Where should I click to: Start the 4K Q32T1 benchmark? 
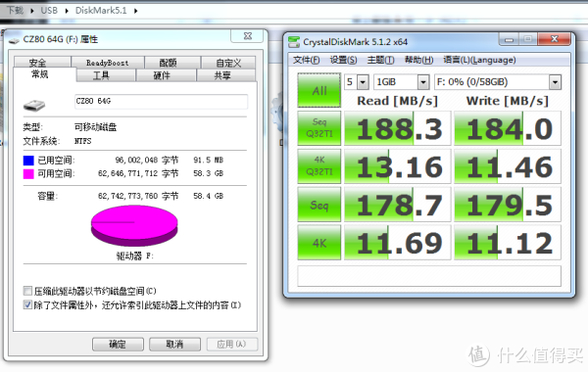click(319, 166)
